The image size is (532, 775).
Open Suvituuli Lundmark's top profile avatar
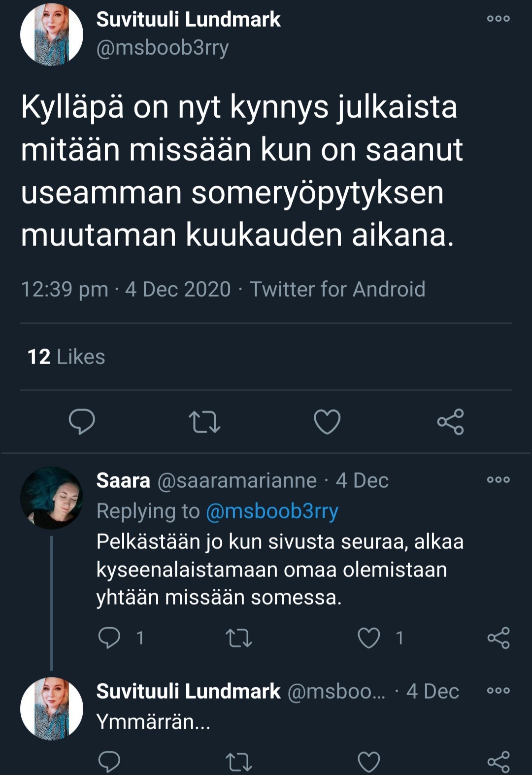point(51,34)
